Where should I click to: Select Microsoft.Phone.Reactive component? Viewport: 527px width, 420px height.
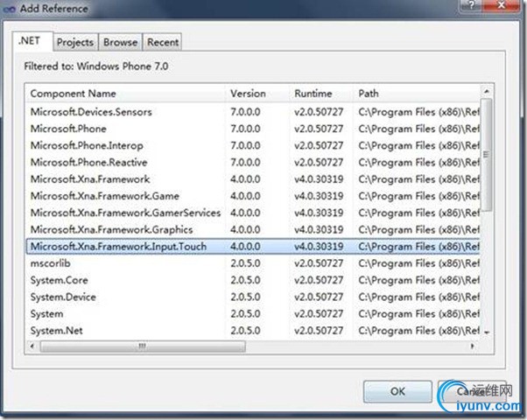point(253,162)
